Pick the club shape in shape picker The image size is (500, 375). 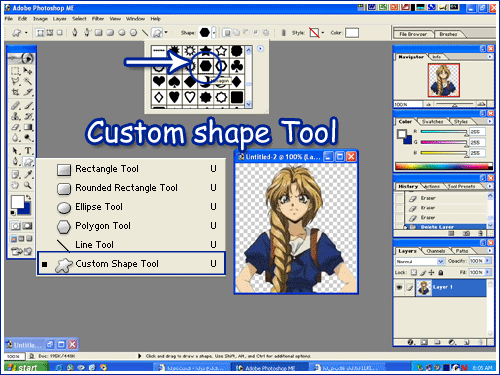tap(237, 66)
